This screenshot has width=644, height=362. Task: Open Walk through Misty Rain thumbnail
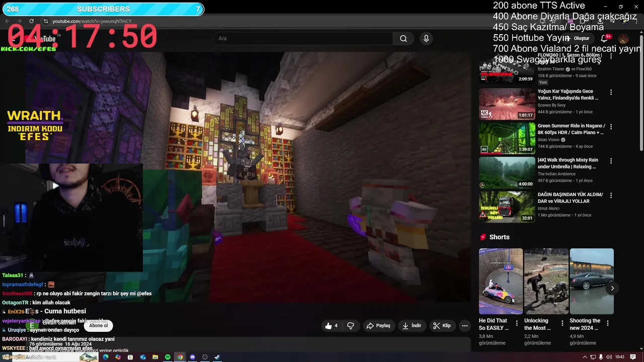point(507,172)
